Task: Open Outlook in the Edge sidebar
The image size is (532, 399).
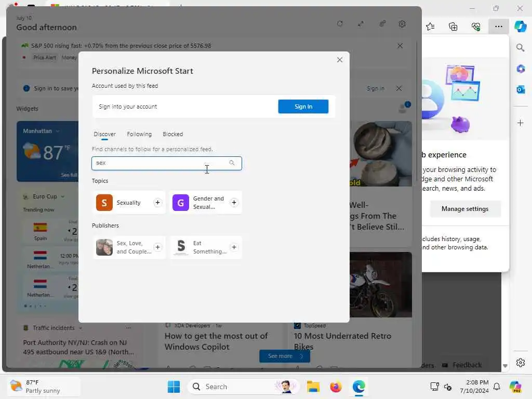Action: pyautogui.click(x=521, y=89)
